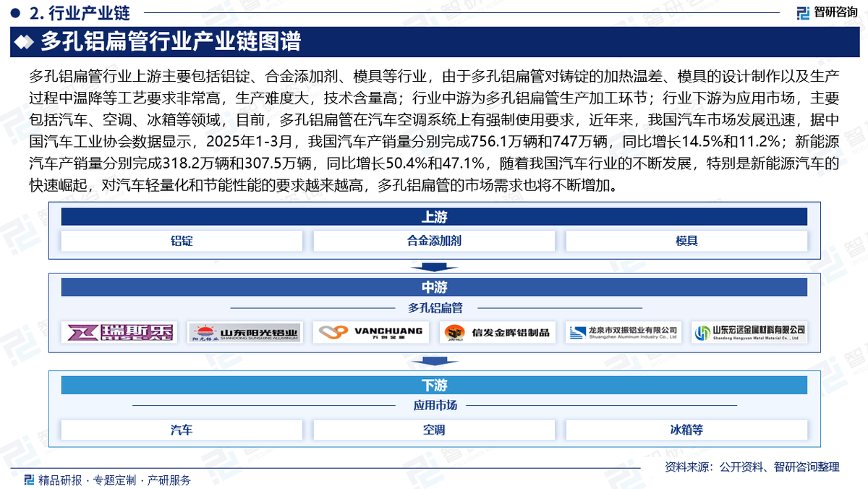
Task: Click the 龙泉市双振铝业有限公司 logo
Action: click(x=624, y=332)
